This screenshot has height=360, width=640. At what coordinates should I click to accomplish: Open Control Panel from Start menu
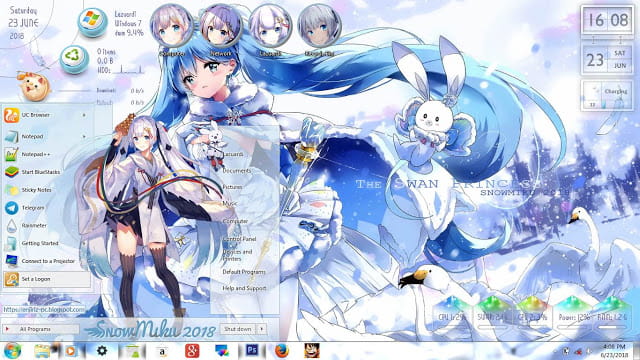pyautogui.click(x=239, y=239)
